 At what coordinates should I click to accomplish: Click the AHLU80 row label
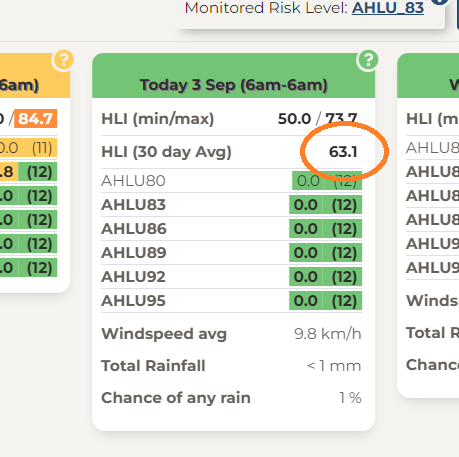[133, 181]
